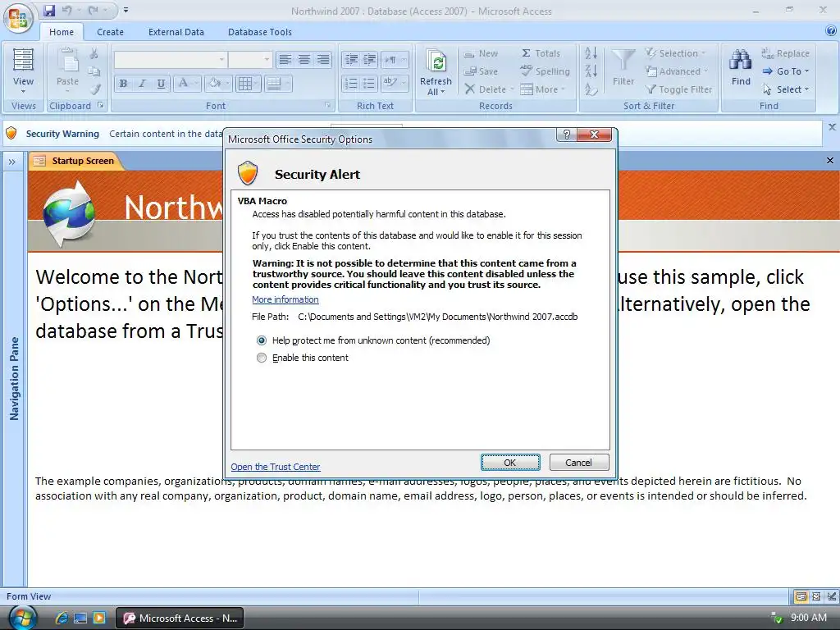Click the Windows Start button
840x630 pixels.
pyautogui.click(x=22, y=618)
